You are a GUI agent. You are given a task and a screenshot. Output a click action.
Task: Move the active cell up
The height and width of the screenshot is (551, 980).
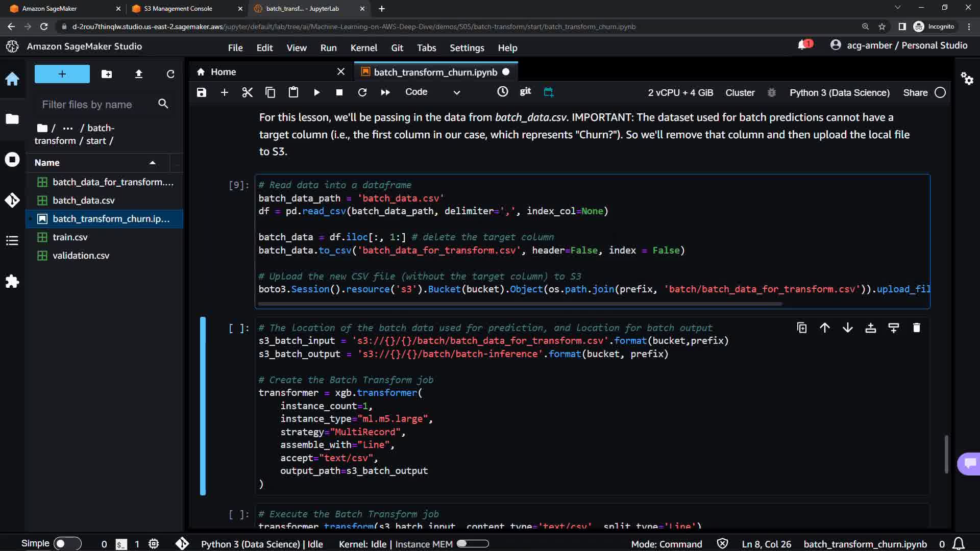pos(825,328)
